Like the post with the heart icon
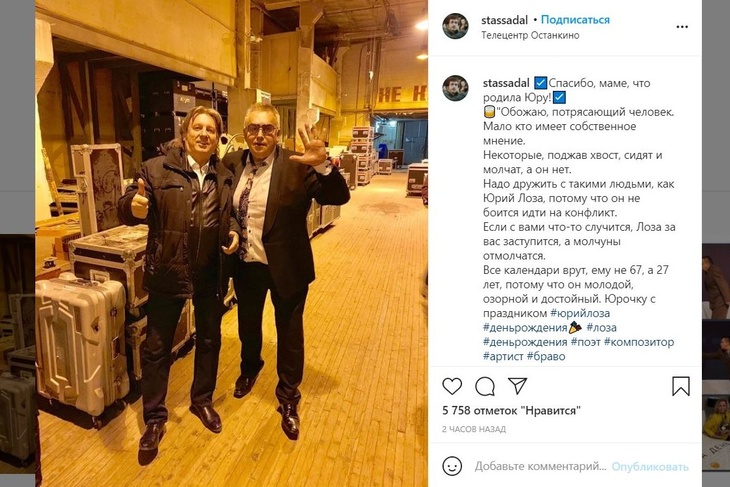Screen dimensions: 730x487 [452, 386]
